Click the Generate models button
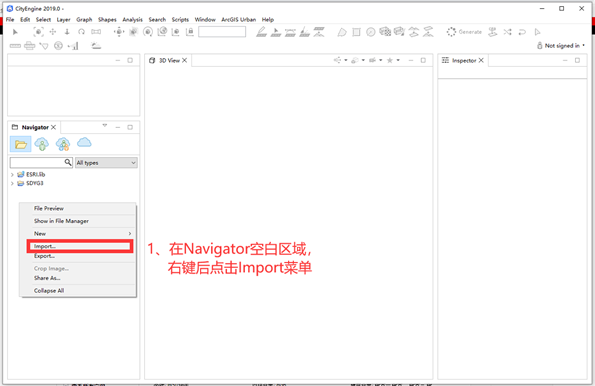Viewport: 595px width, 386px height. tap(464, 32)
